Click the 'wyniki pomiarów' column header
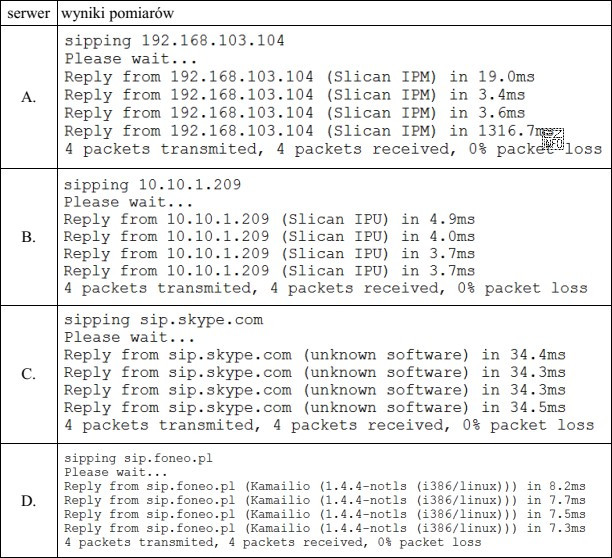The width and height of the screenshot is (612, 558). point(117,14)
